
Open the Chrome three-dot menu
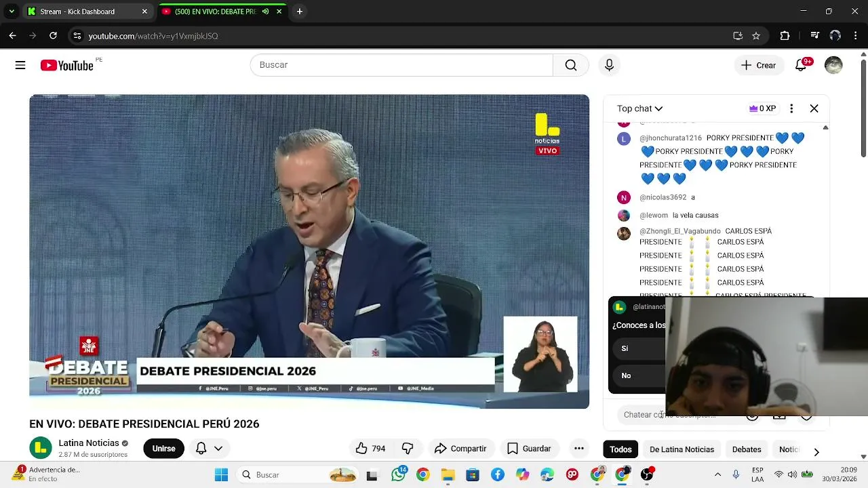pyautogui.click(x=856, y=36)
